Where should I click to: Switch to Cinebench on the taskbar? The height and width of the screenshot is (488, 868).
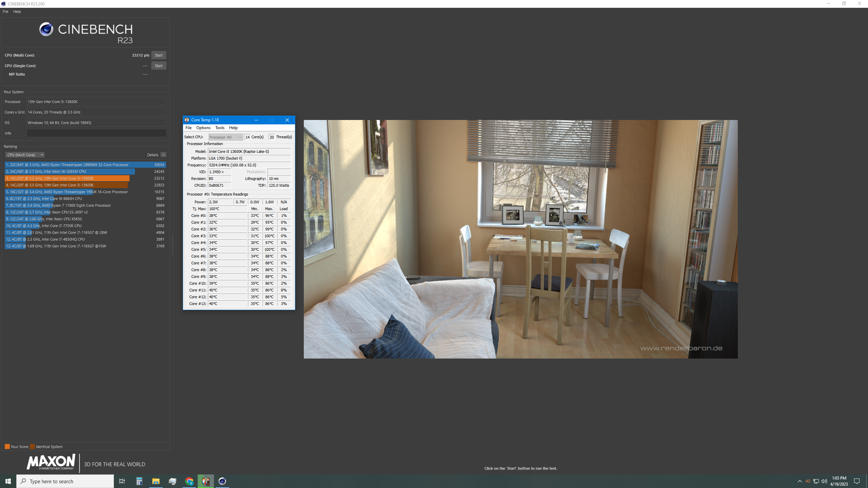coord(222,481)
